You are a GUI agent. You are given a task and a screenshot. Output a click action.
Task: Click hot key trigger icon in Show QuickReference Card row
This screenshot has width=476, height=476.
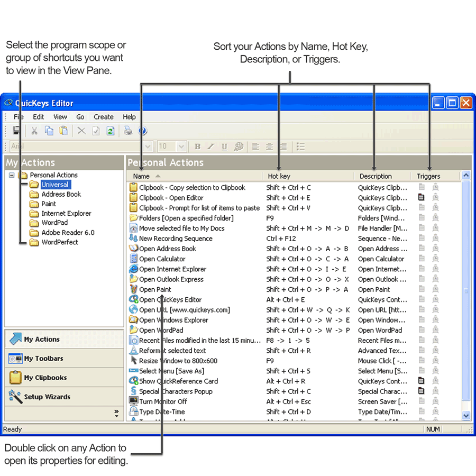point(422,381)
